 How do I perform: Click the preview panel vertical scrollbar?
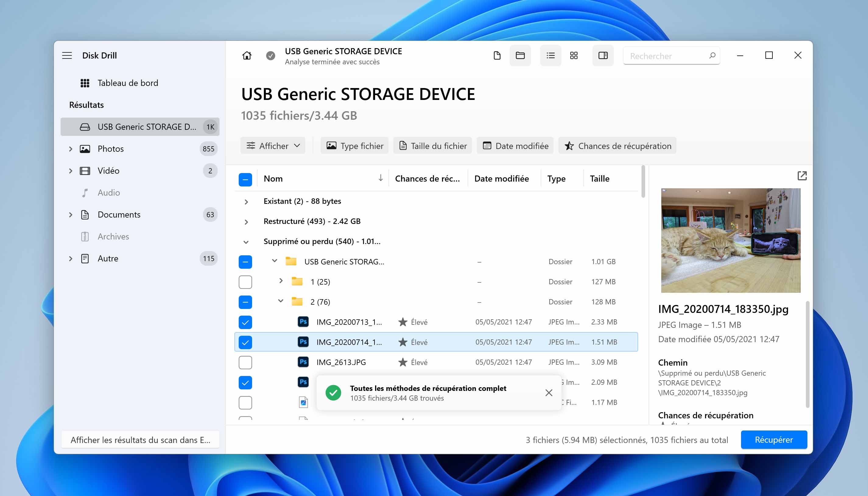coord(807,354)
